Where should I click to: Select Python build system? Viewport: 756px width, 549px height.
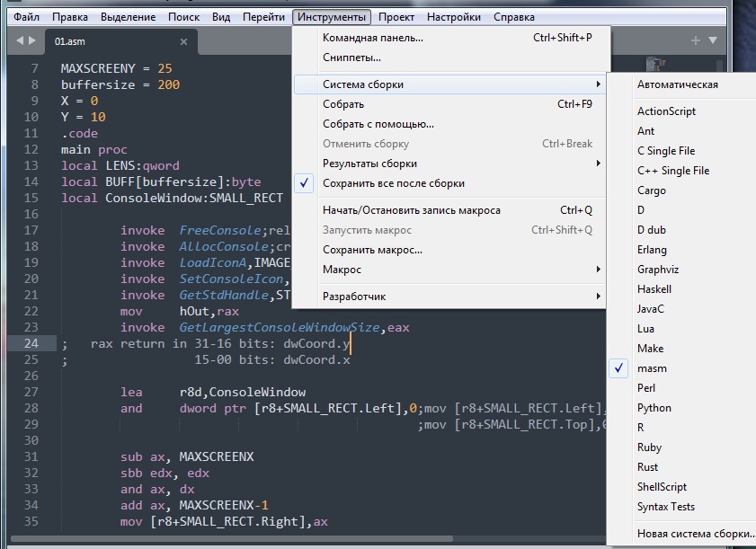(x=654, y=408)
